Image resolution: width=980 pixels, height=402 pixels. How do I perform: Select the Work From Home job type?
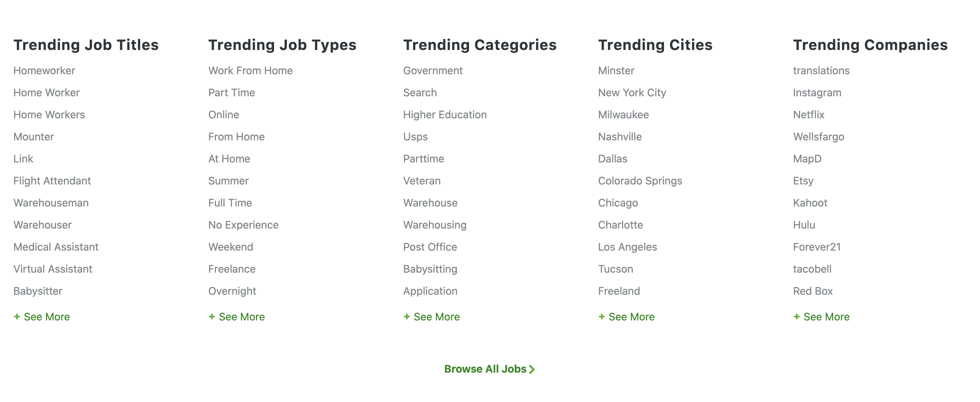click(250, 70)
